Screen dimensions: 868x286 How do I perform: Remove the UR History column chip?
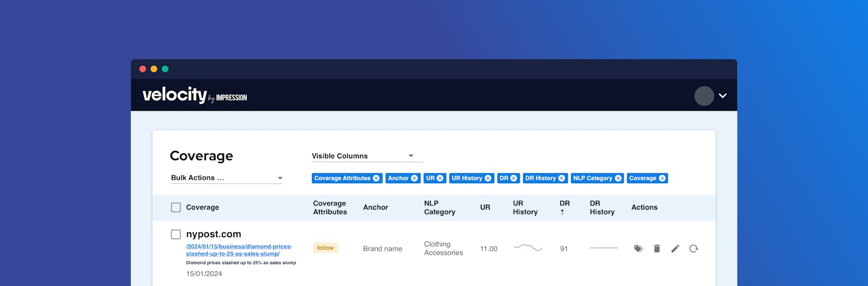click(488, 178)
